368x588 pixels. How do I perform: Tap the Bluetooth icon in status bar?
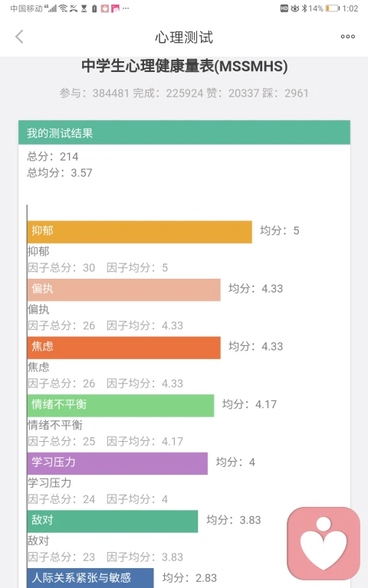click(x=304, y=8)
